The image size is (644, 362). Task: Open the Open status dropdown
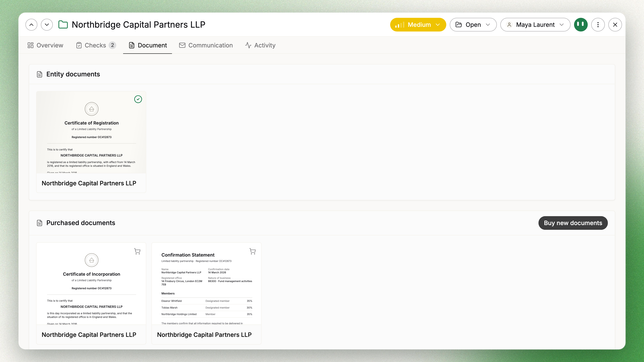473,24
